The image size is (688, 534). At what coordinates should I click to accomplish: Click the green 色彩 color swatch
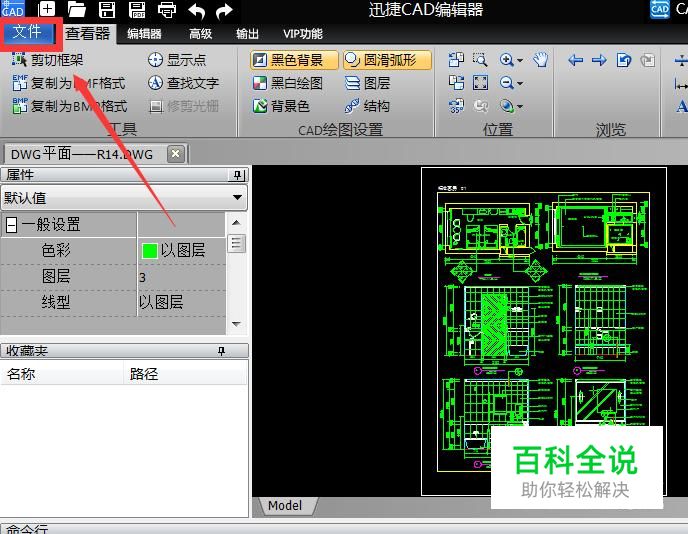click(150, 251)
